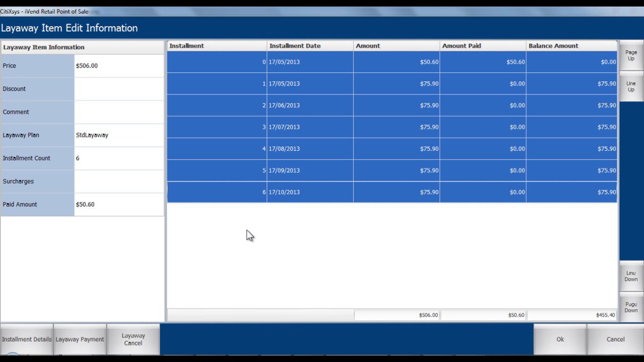Click the $50.60 Amount Paid cell in installment 0
This screenshot has height=362, width=644.
483,62
